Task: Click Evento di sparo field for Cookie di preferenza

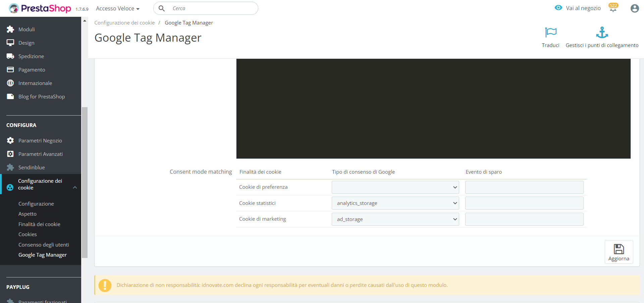Action: point(524,187)
